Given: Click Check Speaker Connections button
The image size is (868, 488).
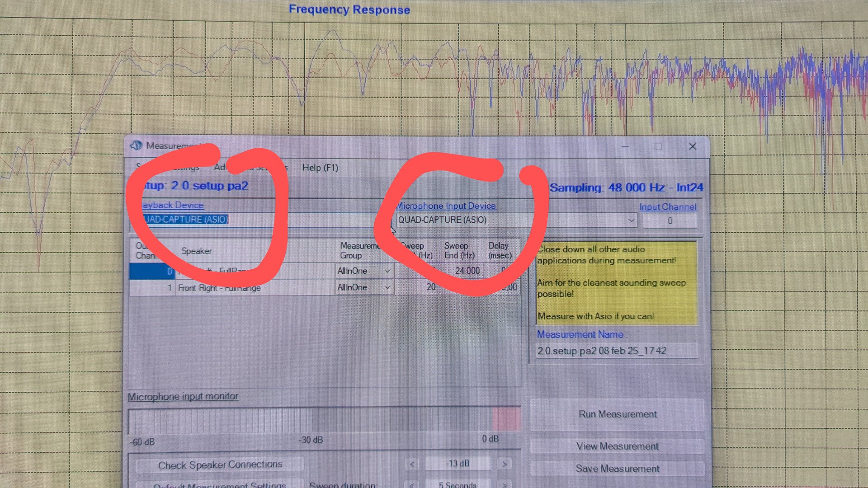Looking at the screenshot, I should pos(220,465).
